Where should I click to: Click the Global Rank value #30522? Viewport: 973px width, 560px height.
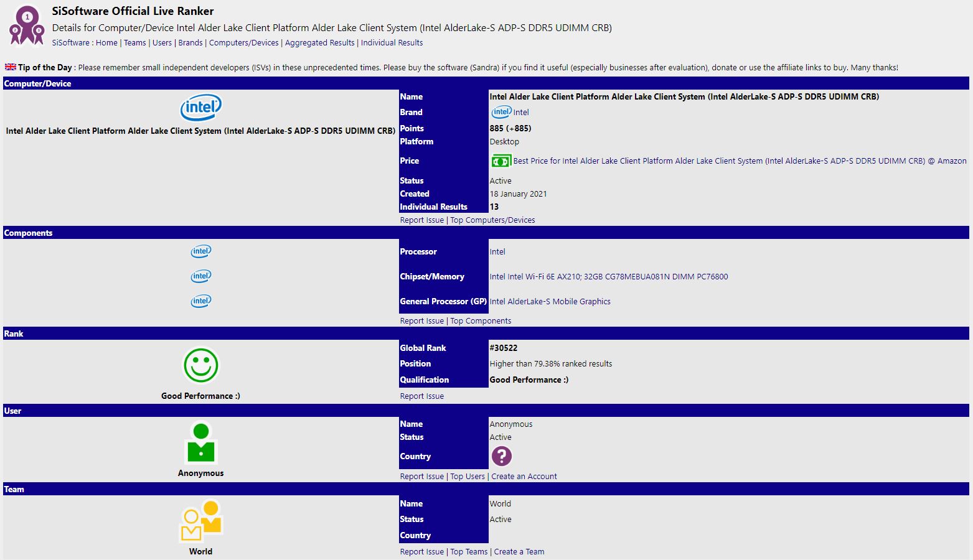point(504,348)
